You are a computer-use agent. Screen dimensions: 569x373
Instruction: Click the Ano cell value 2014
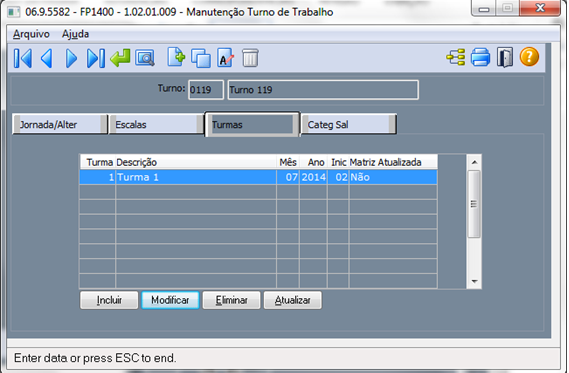click(x=314, y=177)
